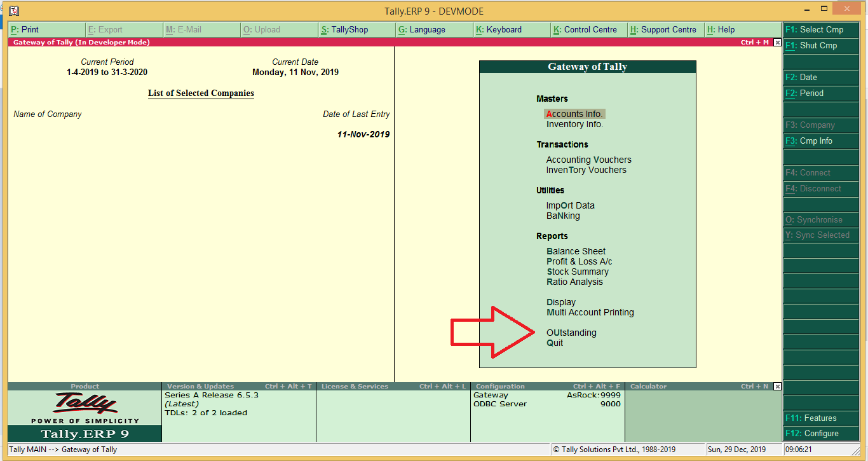
Task: Click the Tally app icon in title bar
Action: tap(14, 11)
